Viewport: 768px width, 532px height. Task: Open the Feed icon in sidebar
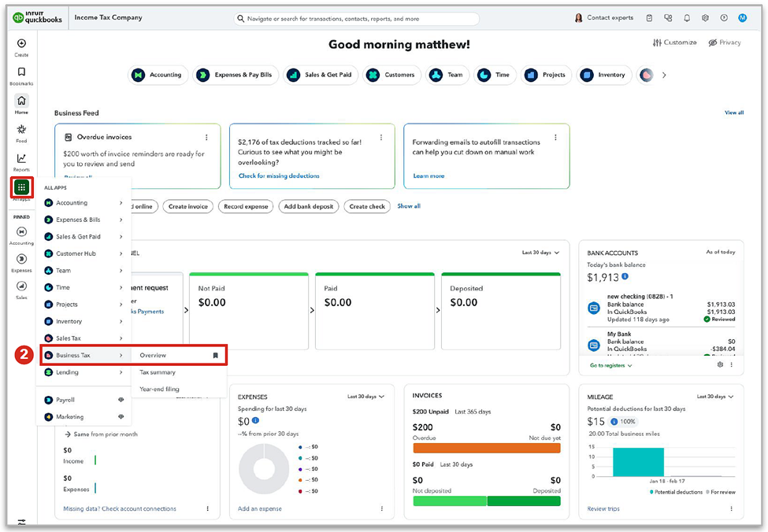[21, 130]
